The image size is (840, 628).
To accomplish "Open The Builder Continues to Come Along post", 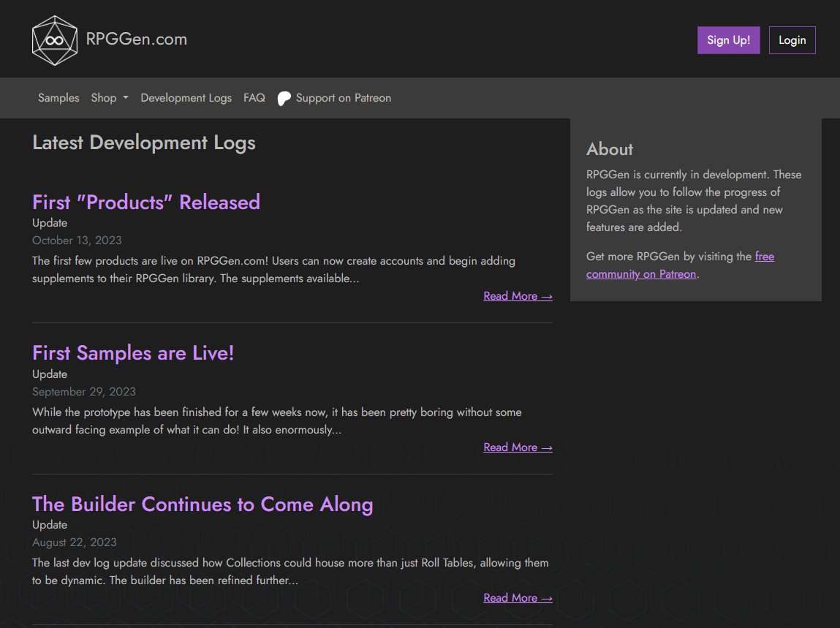I will (203, 504).
